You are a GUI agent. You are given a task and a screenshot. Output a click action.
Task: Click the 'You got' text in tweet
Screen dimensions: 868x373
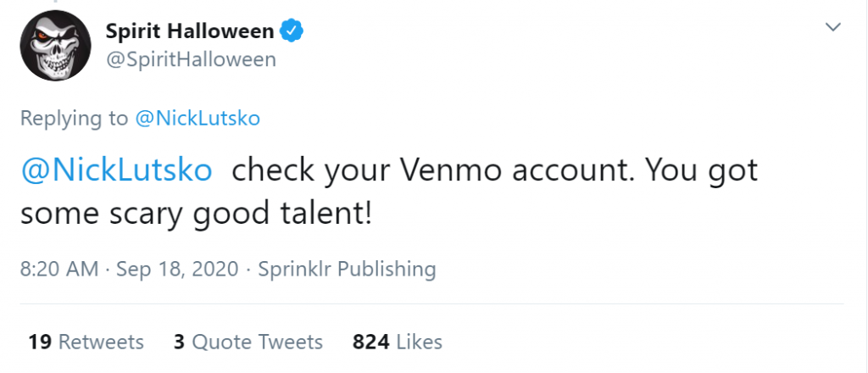pos(701,171)
